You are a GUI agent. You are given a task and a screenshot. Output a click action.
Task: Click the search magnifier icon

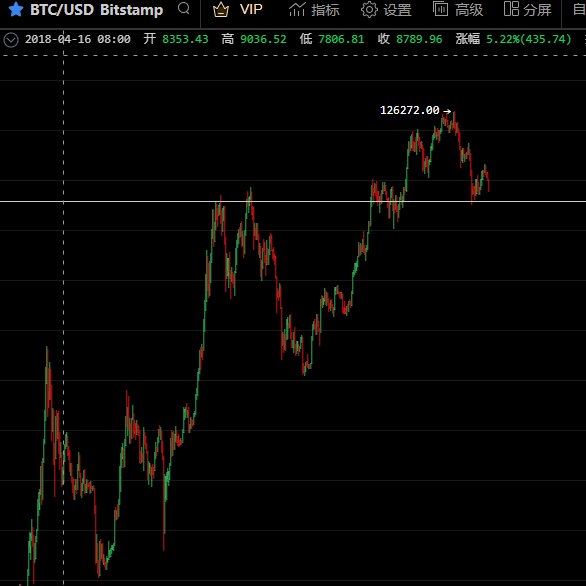pos(183,8)
